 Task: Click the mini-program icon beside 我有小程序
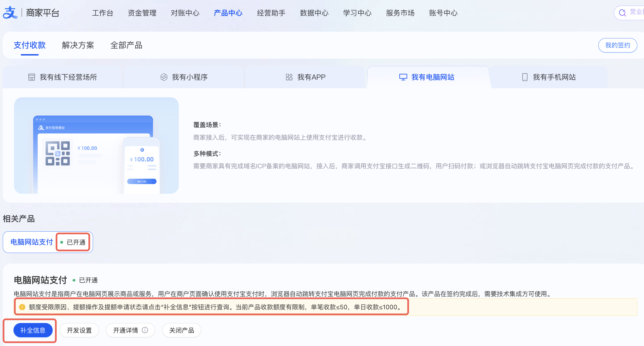coord(164,77)
